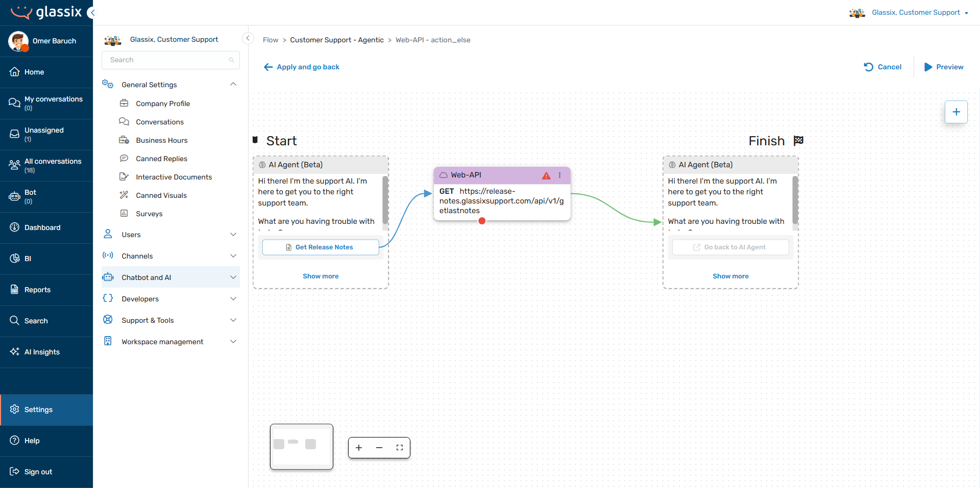Open Web-API node three-dot menu
This screenshot has height=488, width=980.
(x=560, y=175)
